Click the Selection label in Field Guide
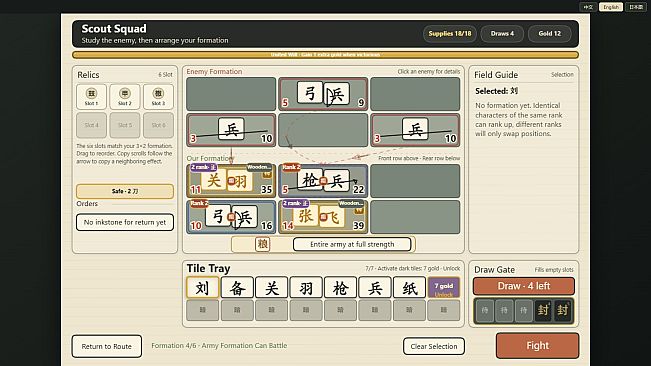This screenshot has height=366, width=651. (562, 75)
